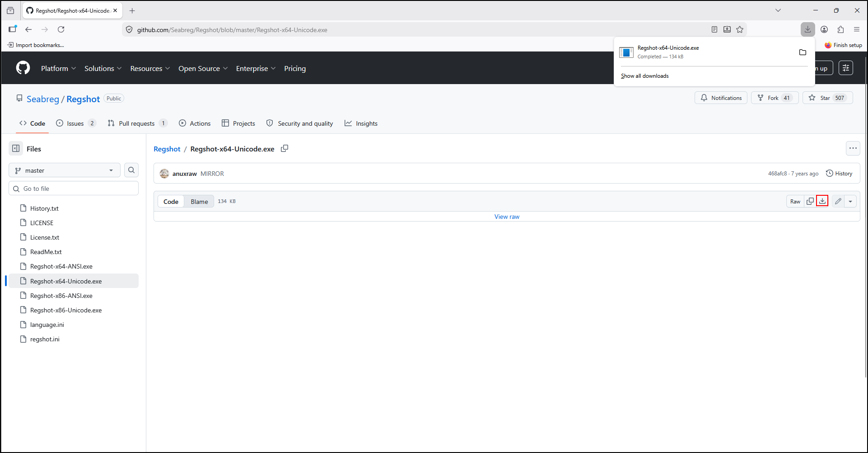This screenshot has height=453, width=868.
Task: Fork the repository using Fork button
Action: tap(775, 98)
